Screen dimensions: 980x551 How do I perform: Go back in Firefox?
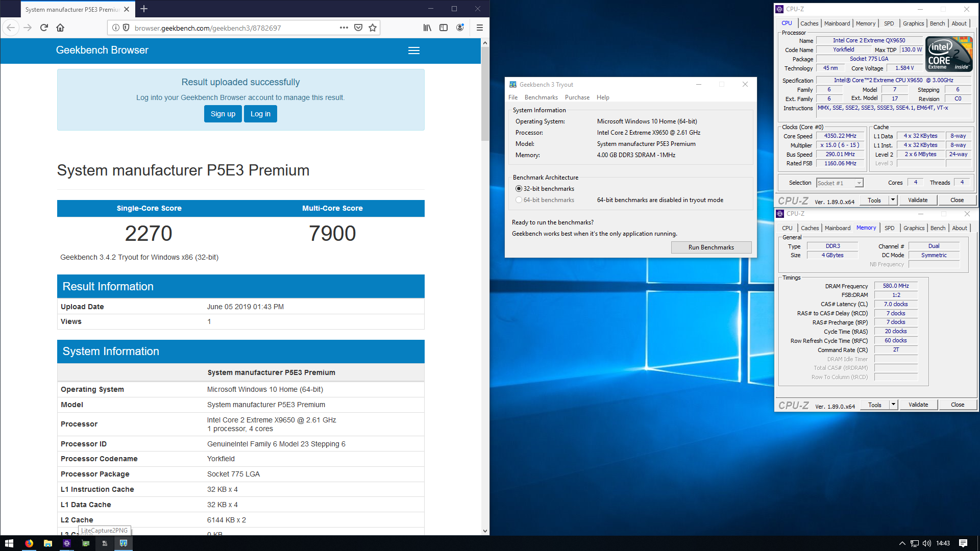click(x=11, y=28)
